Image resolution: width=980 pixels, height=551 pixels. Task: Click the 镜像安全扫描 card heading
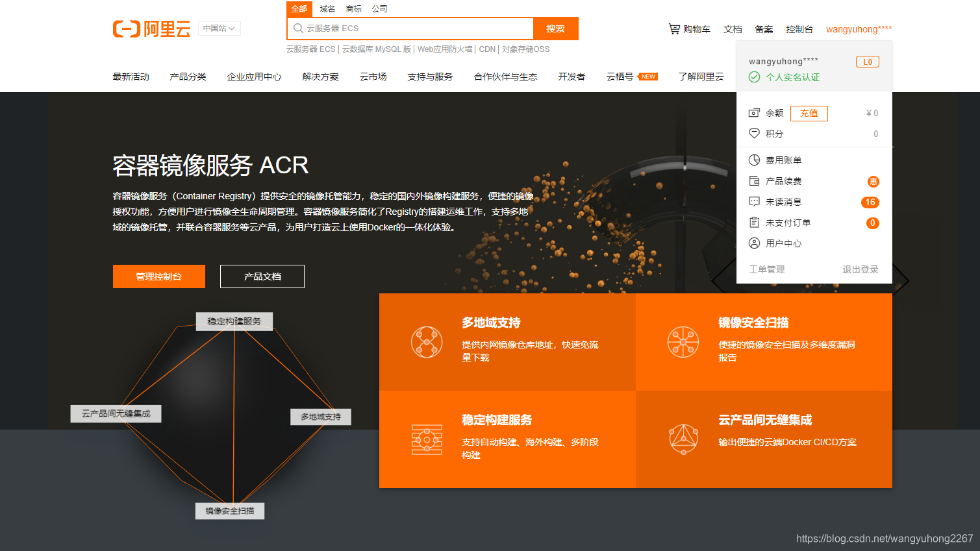pyautogui.click(x=753, y=323)
